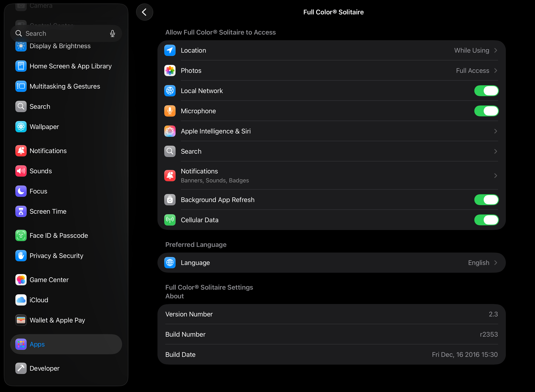This screenshot has height=392, width=535.
Task: Open Privacy & Security settings
Action: pos(66,256)
